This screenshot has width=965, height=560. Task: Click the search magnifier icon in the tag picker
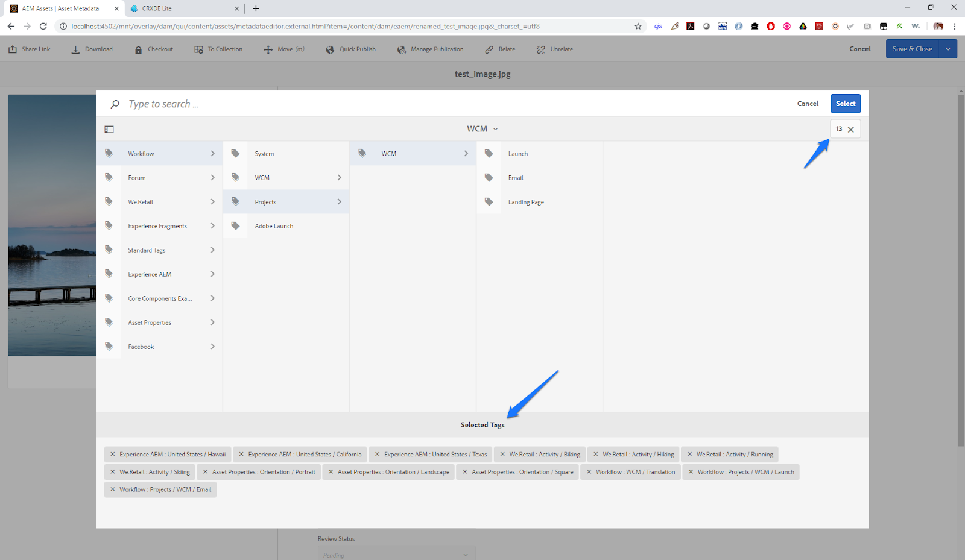pyautogui.click(x=115, y=103)
